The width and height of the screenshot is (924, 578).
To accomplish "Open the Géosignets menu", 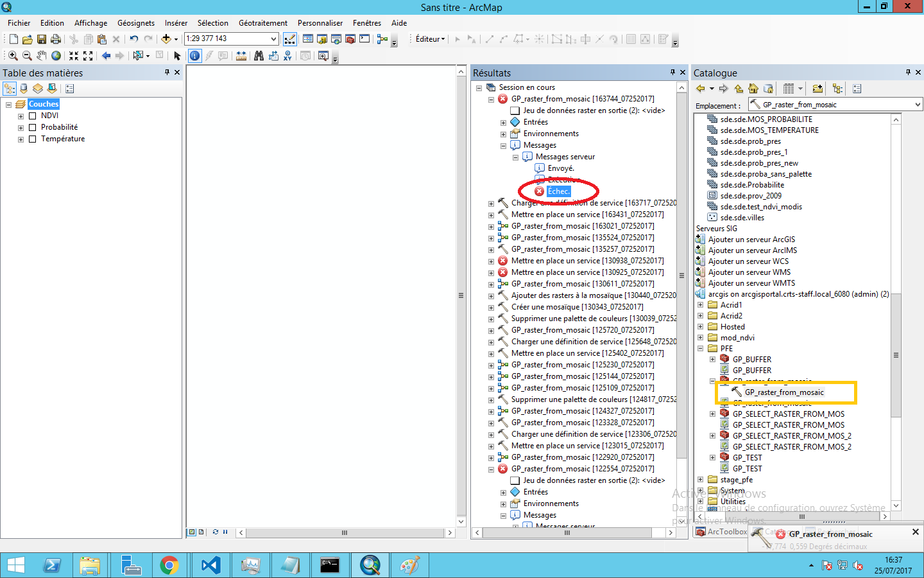I will (136, 23).
